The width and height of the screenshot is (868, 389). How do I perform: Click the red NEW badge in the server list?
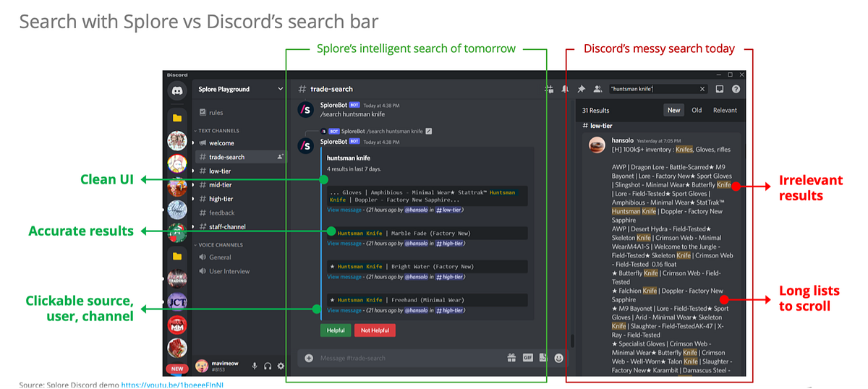pyautogui.click(x=177, y=369)
